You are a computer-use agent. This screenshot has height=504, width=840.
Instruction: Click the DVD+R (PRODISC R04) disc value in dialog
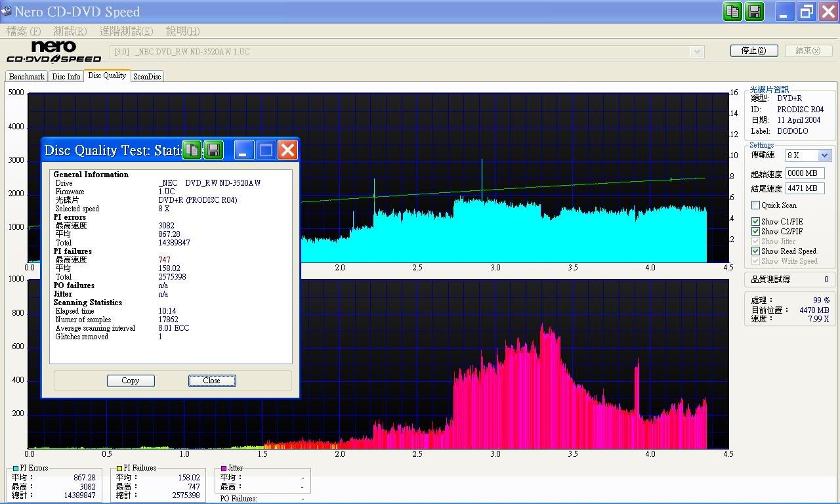[x=198, y=200]
